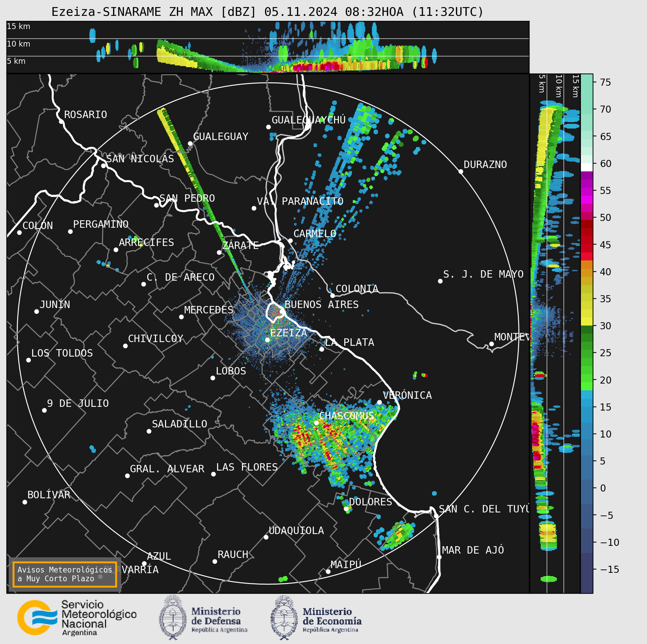Click the Avisos Meteorológicos a Muy Corto Plazo box
The height and width of the screenshot is (644, 647).
coord(64,574)
